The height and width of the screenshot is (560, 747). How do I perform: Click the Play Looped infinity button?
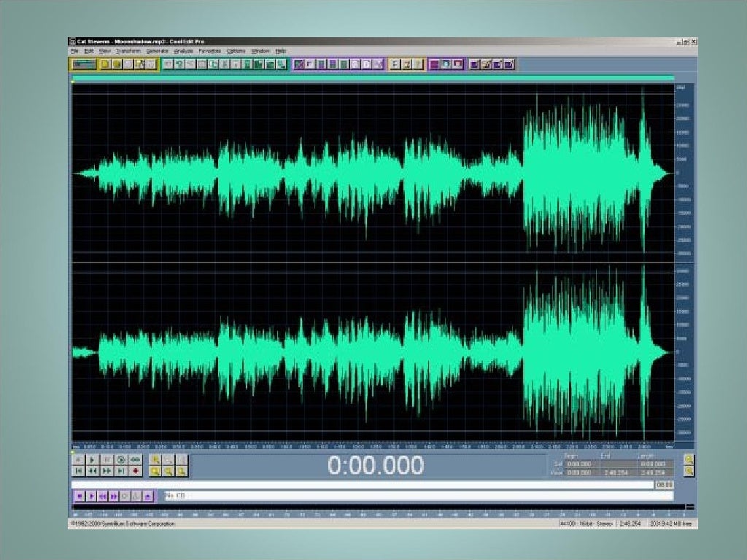click(x=136, y=459)
